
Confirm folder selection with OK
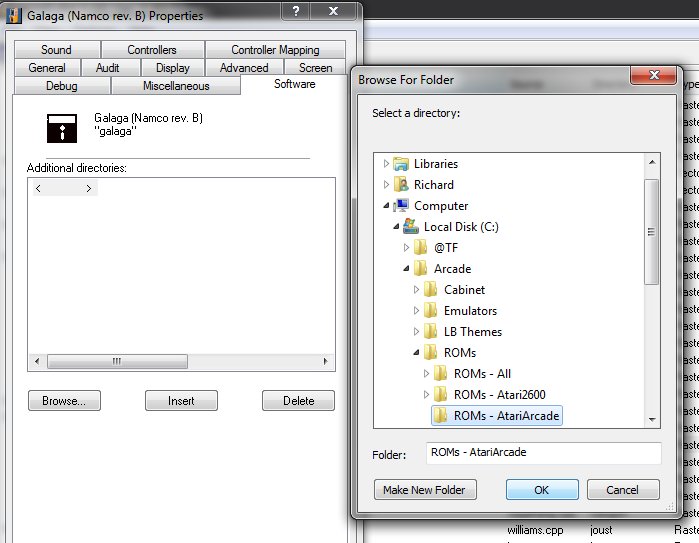pos(542,490)
